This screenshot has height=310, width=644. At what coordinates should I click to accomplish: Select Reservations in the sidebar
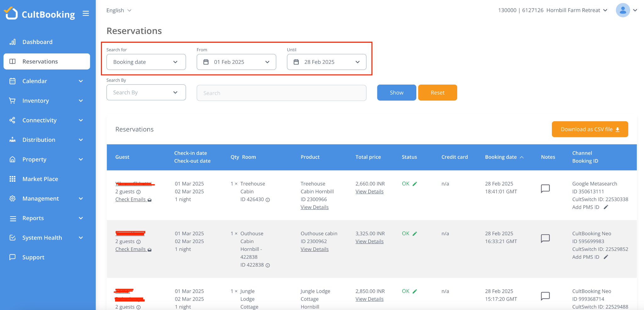click(47, 61)
